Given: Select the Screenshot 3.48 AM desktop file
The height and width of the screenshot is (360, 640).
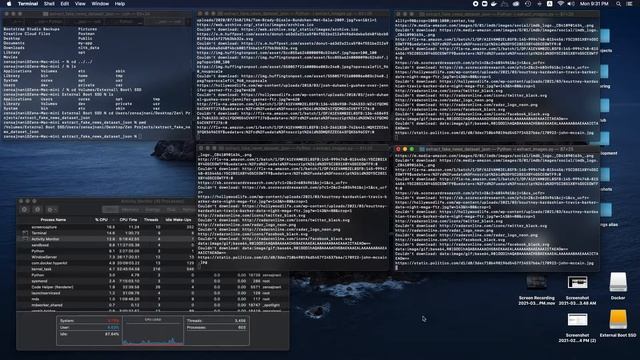Looking at the screenshot, I should tap(577, 291).
